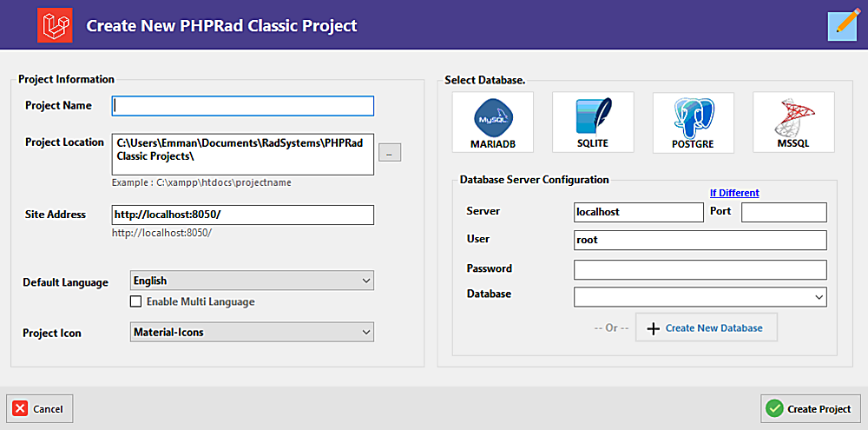The height and width of the screenshot is (430, 868).
Task: Open the Database selection dropdown
Action: pyautogui.click(x=700, y=296)
